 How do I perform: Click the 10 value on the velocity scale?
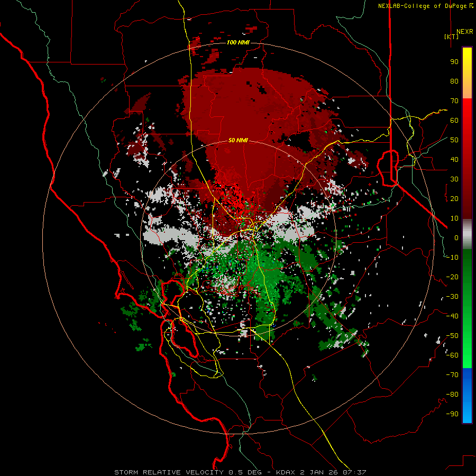click(454, 218)
